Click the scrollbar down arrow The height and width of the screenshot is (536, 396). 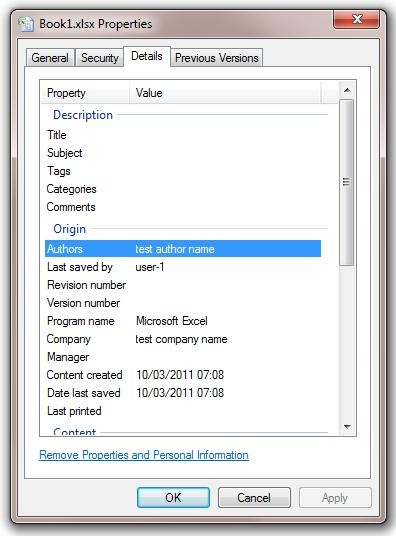click(x=347, y=426)
